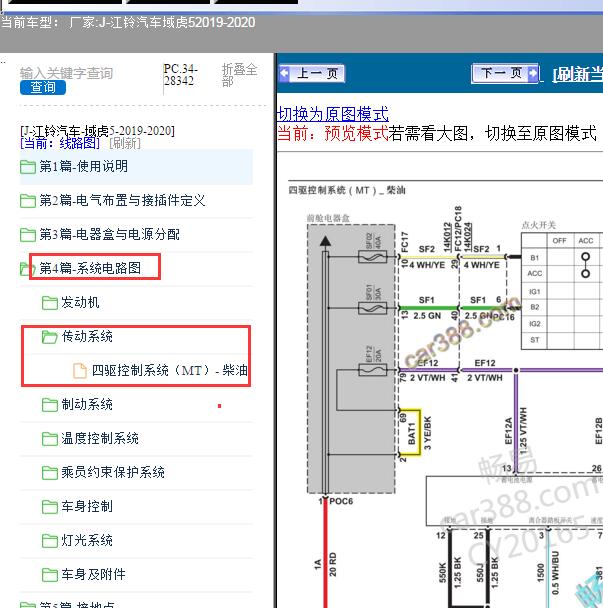Click the 当前车型 header text
Image resolution: width=603 pixels, height=608 pixels.
pos(128,22)
